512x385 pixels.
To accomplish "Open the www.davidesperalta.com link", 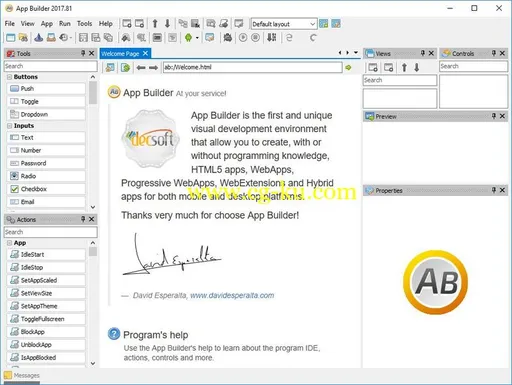I will pos(232,295).
